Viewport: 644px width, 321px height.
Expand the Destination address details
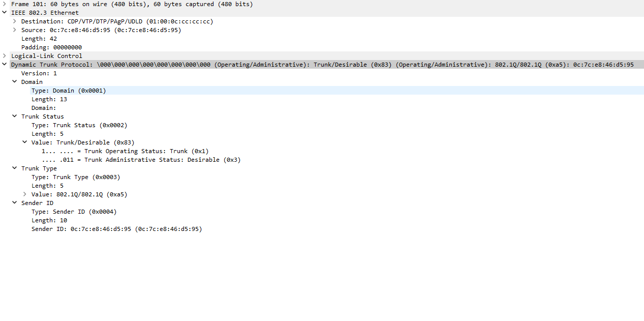(14, 21)
